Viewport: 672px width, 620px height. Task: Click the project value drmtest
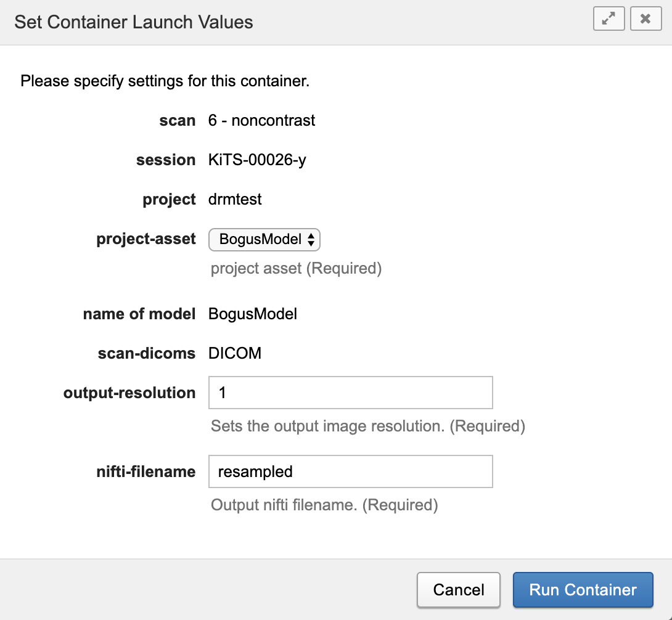235,200
